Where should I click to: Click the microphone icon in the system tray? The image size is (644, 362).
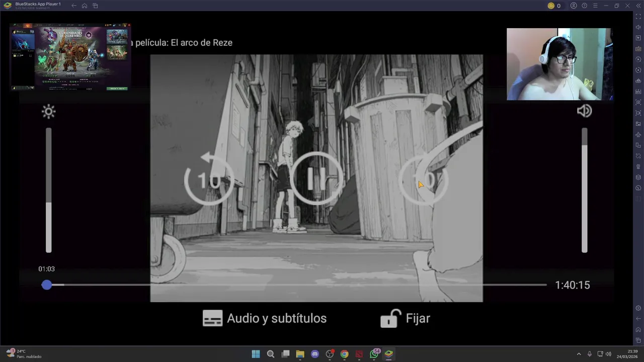coord(589,354)
